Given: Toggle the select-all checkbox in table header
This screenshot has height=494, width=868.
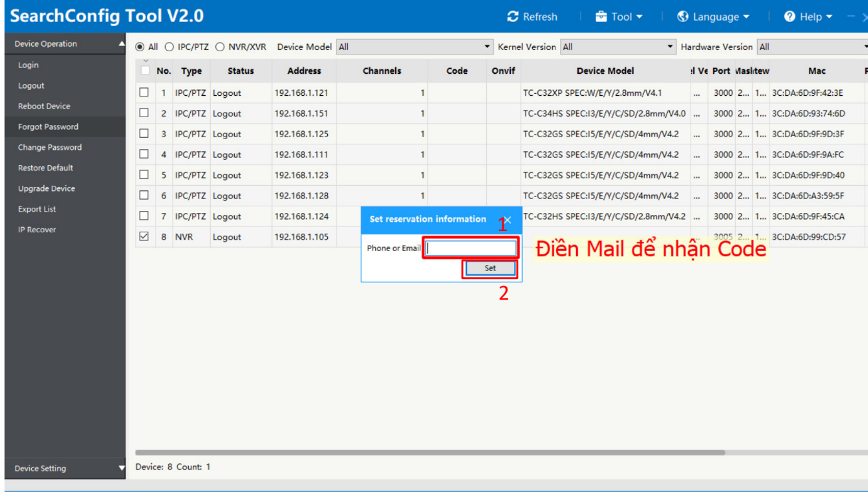Looking at the screenshot, I should (145, 71).
